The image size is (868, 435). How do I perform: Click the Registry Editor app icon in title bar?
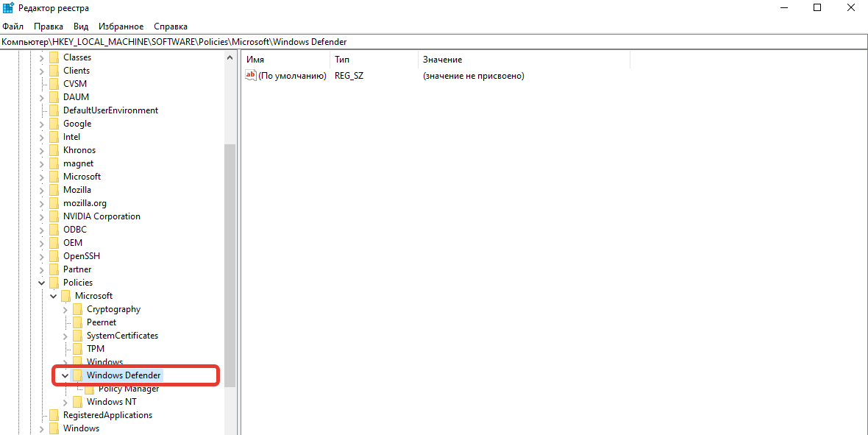[9, 8]
